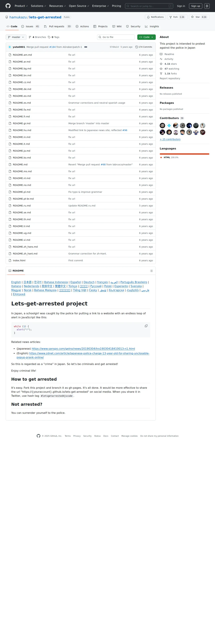Copy the code snippet with copy icon
This screenshot has height=644, width=215.
click(x=146, y=326)
